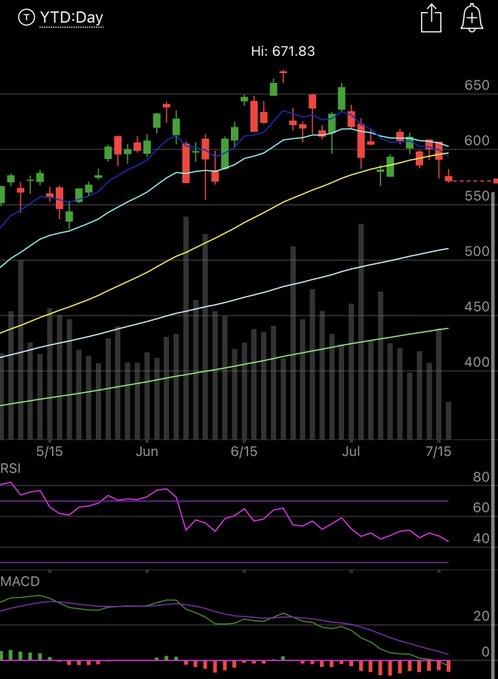498x679 pixels.
Task: Tap the RSI 80 level label
Action: pos(481,477)
